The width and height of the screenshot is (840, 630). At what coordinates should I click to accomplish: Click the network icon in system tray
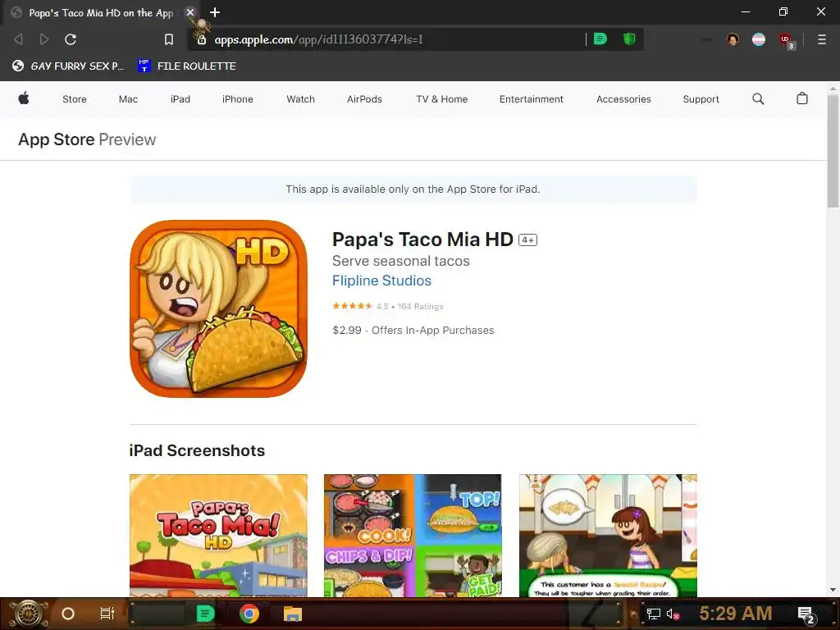tap(653, 614)
